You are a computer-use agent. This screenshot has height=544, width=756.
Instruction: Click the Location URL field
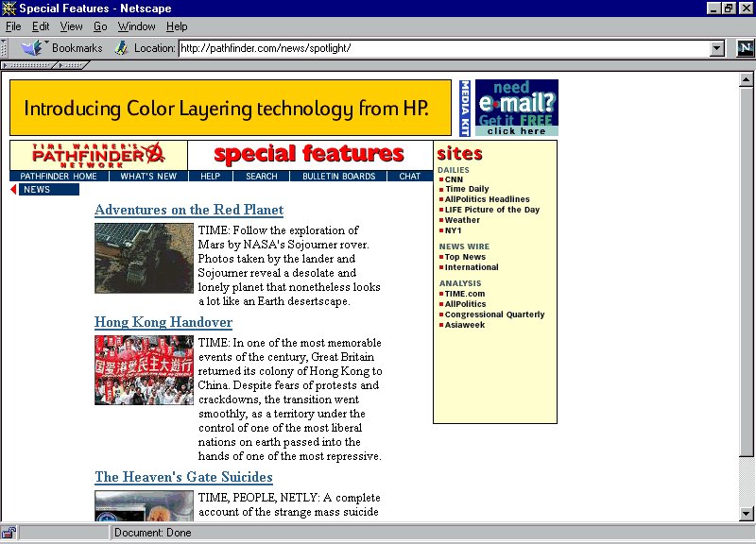tap(444, 48)
